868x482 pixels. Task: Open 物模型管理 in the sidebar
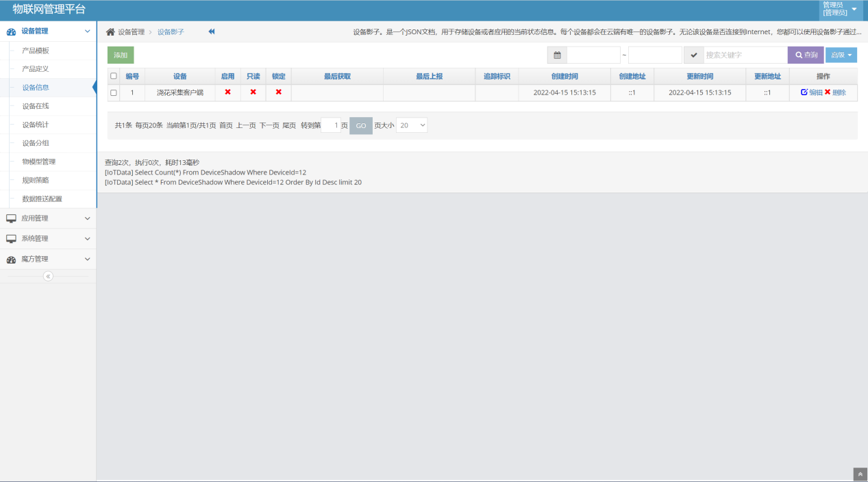[39, 162]
